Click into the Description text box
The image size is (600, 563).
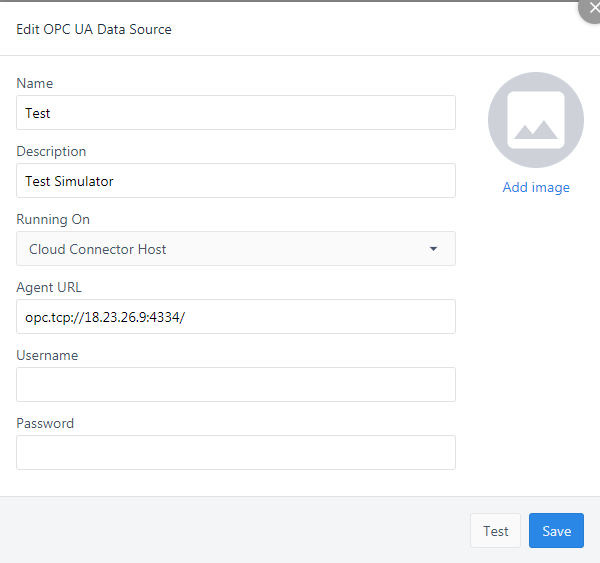click(236, 181)
